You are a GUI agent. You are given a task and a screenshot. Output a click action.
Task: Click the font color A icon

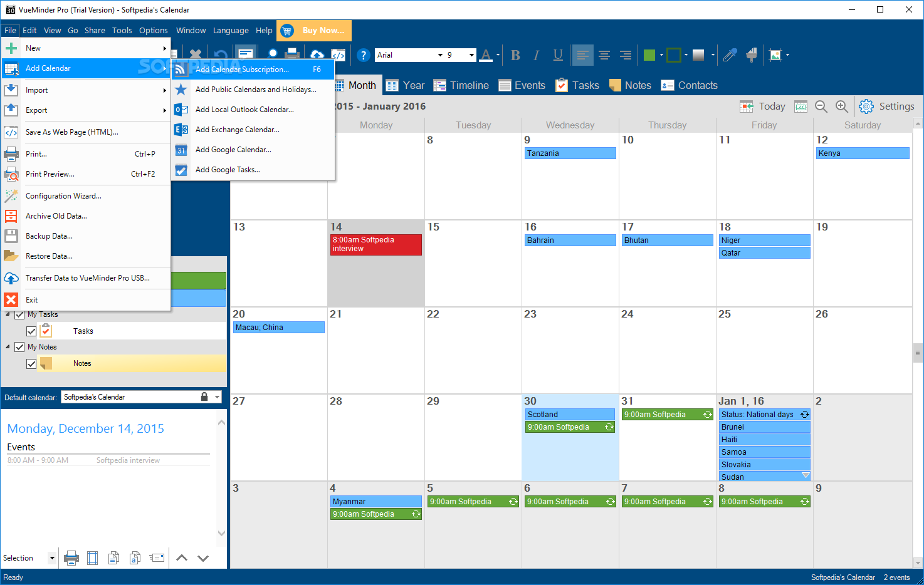486,55
